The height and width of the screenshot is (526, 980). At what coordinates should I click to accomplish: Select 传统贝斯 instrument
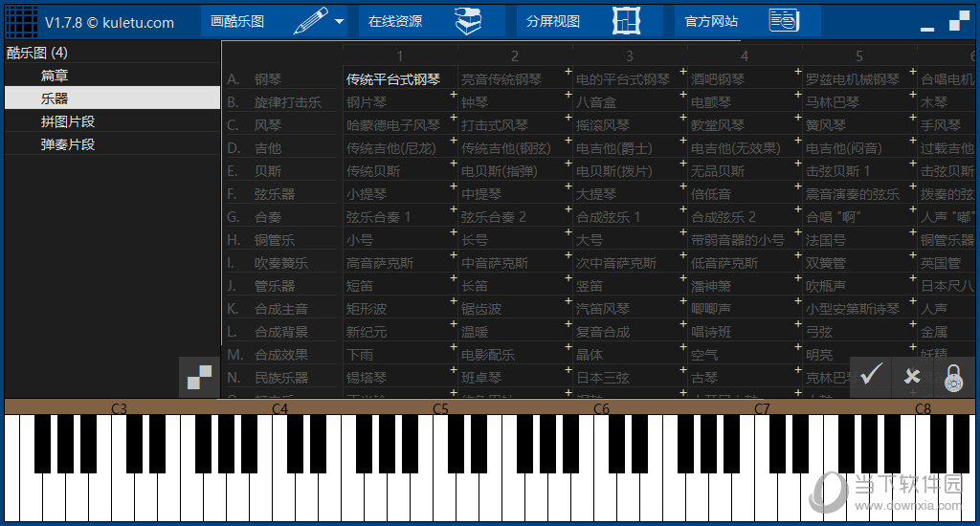click(373, 171)
